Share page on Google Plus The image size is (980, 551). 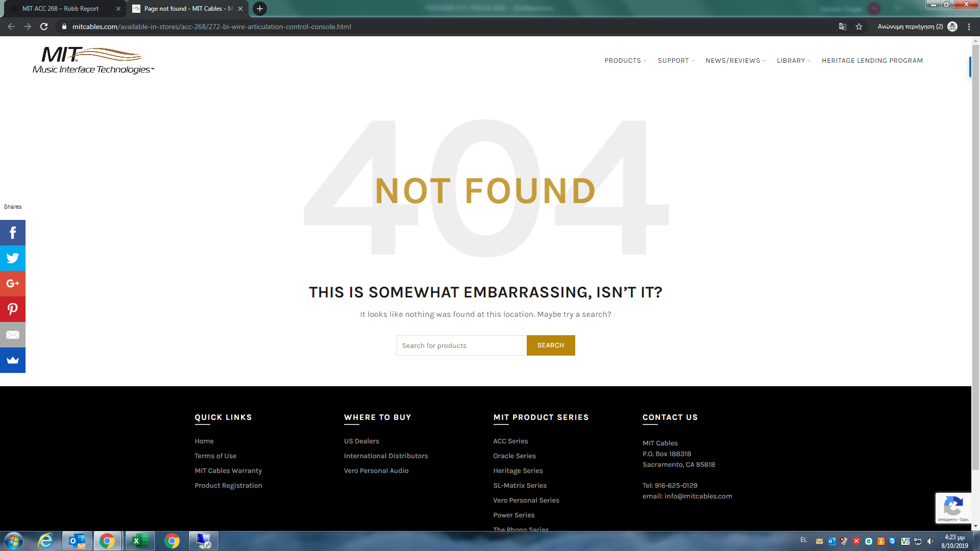tap(13, 284)
